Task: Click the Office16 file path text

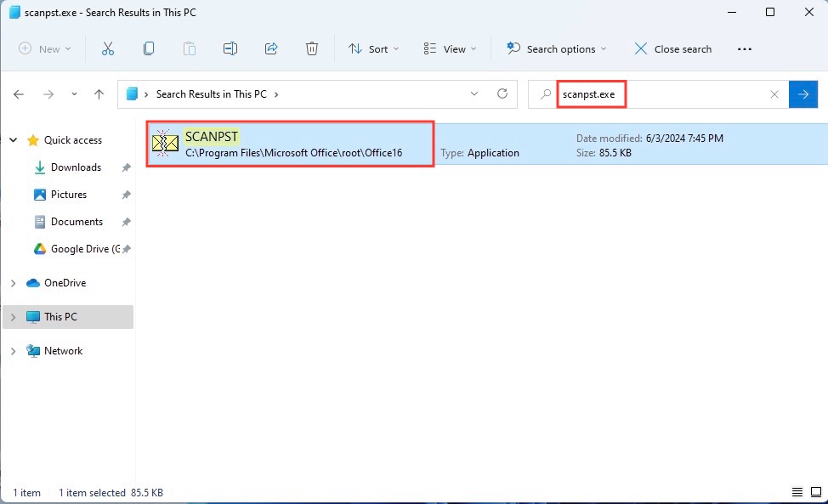Action: [x=293, y=153]
